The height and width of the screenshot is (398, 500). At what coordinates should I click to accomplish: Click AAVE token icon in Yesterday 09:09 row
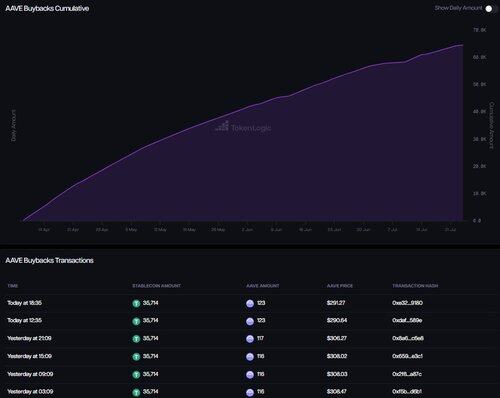tap(250, 374)
